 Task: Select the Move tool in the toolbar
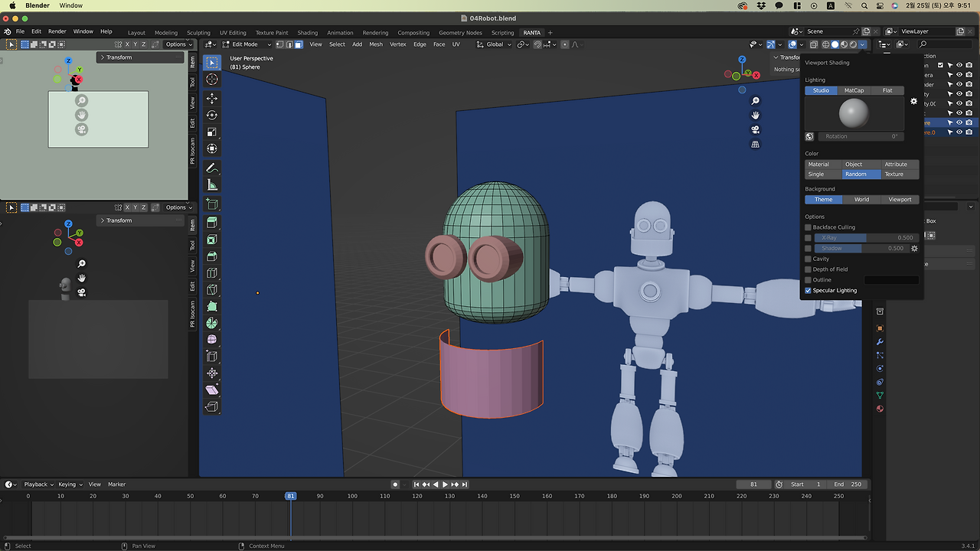pyautogui.click(x=212, y=98)
